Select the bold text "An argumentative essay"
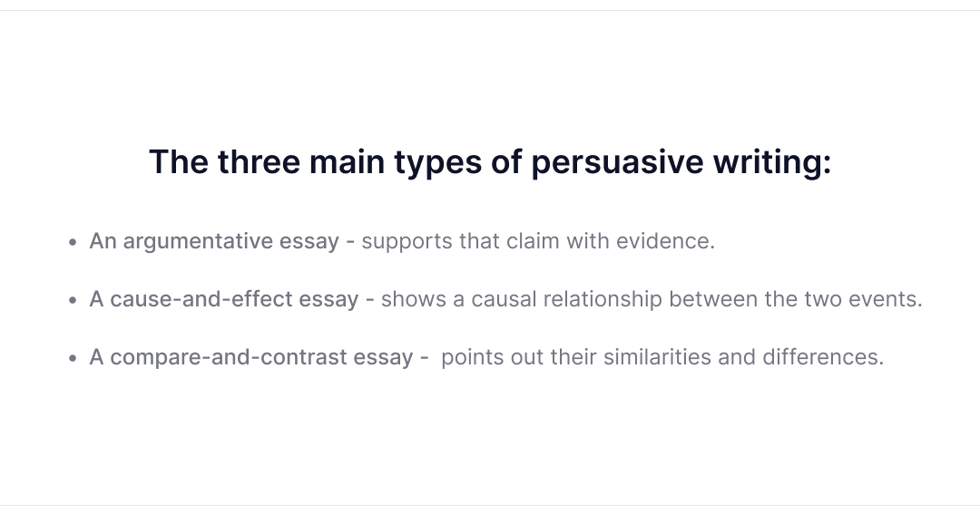980x514 pixels. pyautogui.click(x=214, y=241)
